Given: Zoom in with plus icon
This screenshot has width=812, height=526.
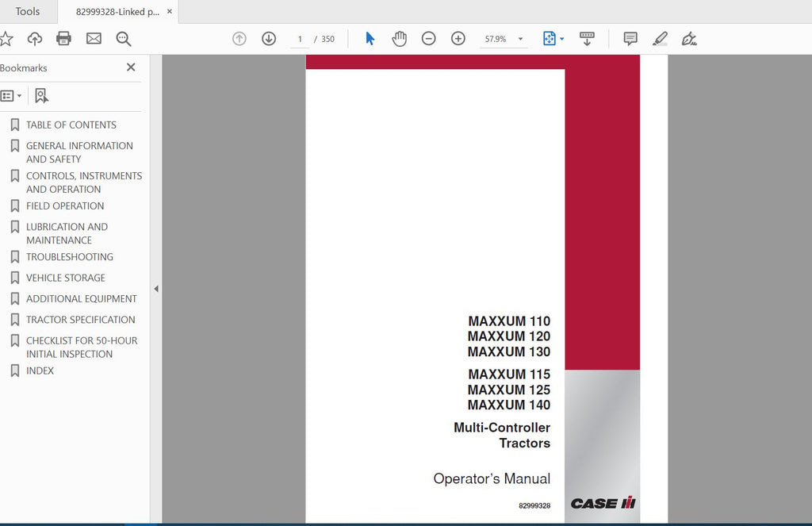Looking at the screenshot, I should coord(458,38).
